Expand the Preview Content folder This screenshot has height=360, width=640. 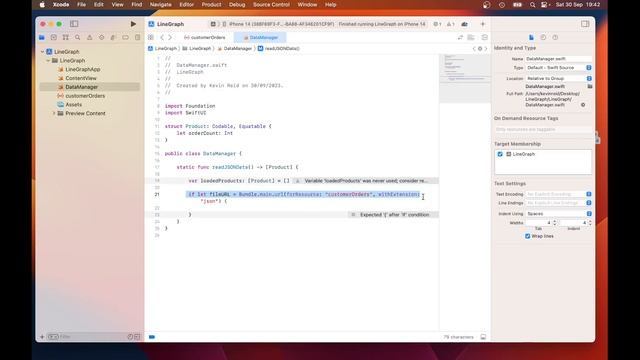pyautogui.click(x=54, y=113)
